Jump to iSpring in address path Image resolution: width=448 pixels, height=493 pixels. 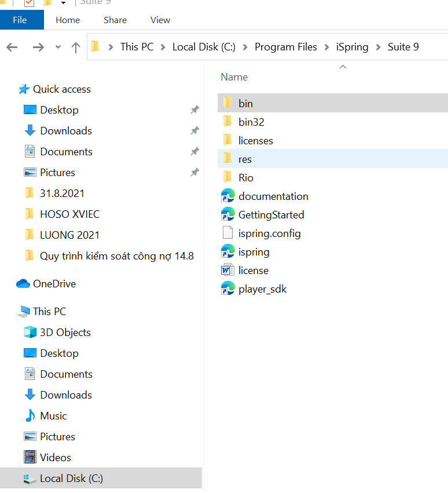point(352,47)
